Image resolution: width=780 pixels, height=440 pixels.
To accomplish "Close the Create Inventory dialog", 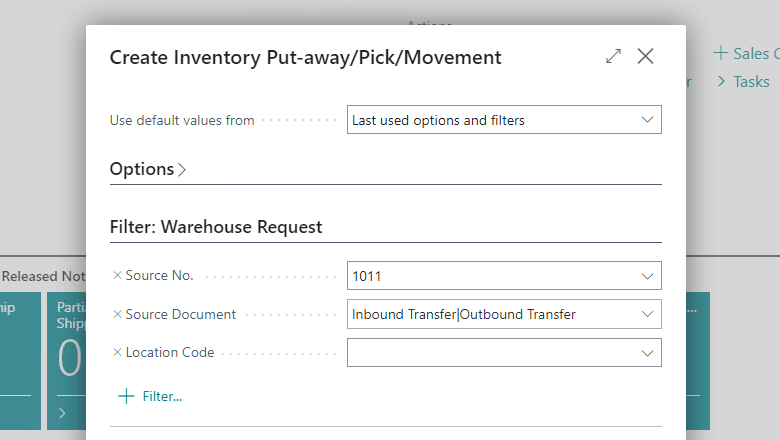I will point(645,57).
